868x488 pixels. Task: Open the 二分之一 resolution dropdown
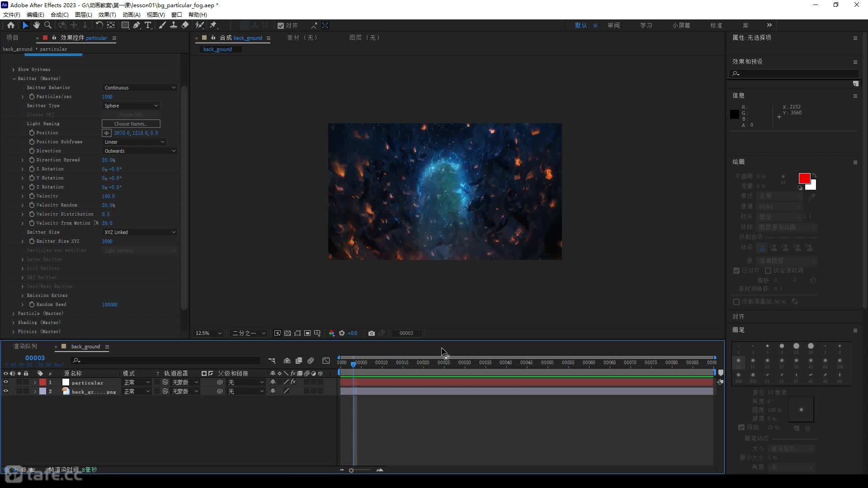249,333
